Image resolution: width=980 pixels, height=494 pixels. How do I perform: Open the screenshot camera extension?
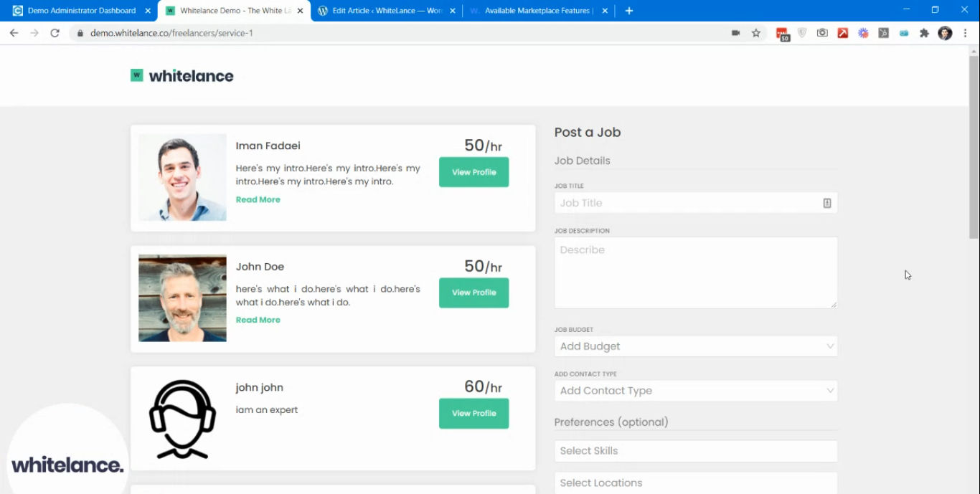[822, 33]
